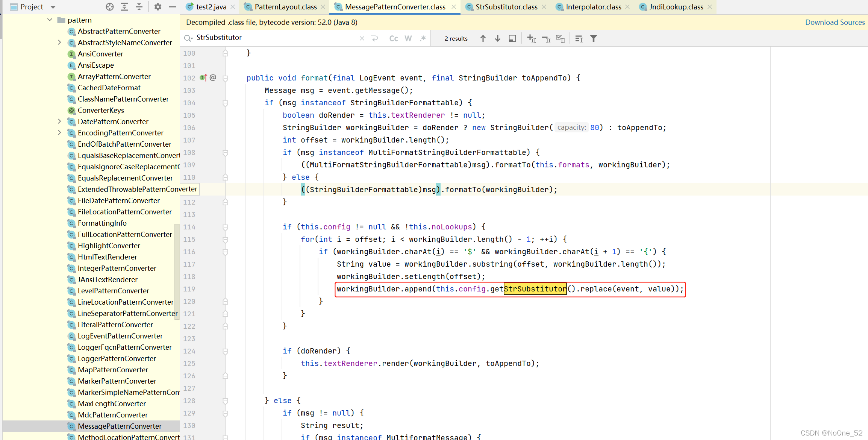The width and height of the screenshot is (868, 440).
Task: Collapse all in Project tree
Action: (139, 7)
